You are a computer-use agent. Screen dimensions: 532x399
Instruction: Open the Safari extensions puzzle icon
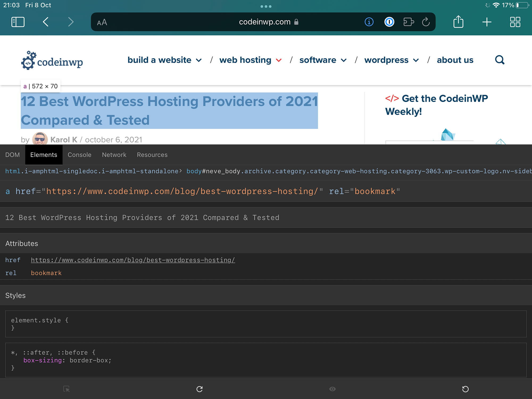tap(409, 22)
